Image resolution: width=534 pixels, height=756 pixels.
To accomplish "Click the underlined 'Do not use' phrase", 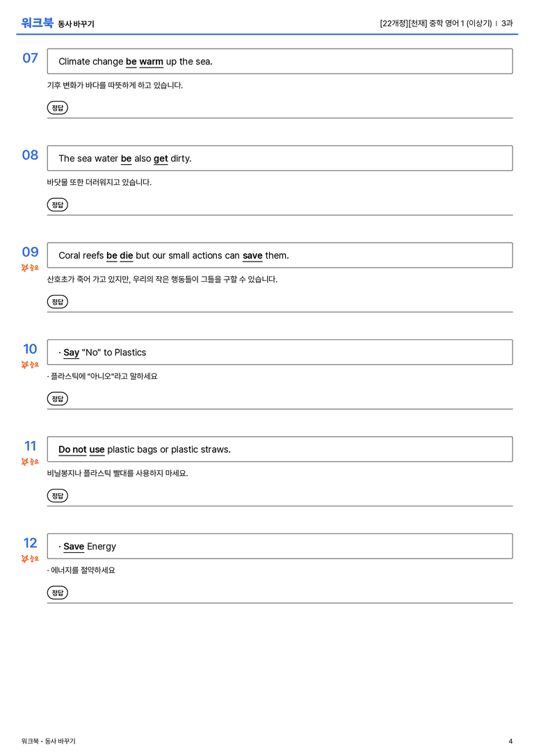I will tap(81, 449).
